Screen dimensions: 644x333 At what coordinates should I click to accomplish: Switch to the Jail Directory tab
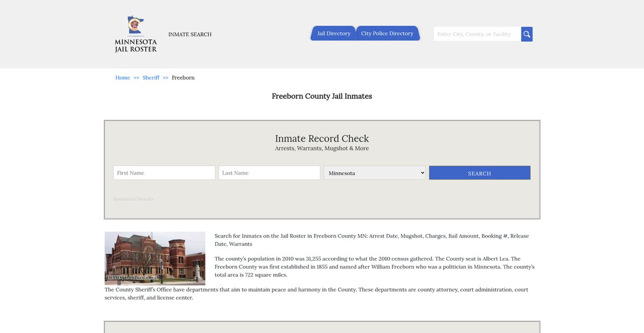tap(333, 33)
